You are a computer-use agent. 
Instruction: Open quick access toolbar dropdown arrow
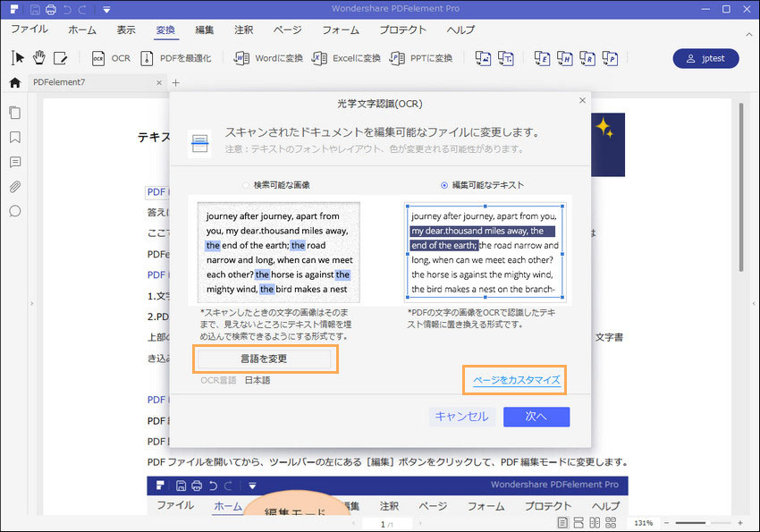pos(106,10)
